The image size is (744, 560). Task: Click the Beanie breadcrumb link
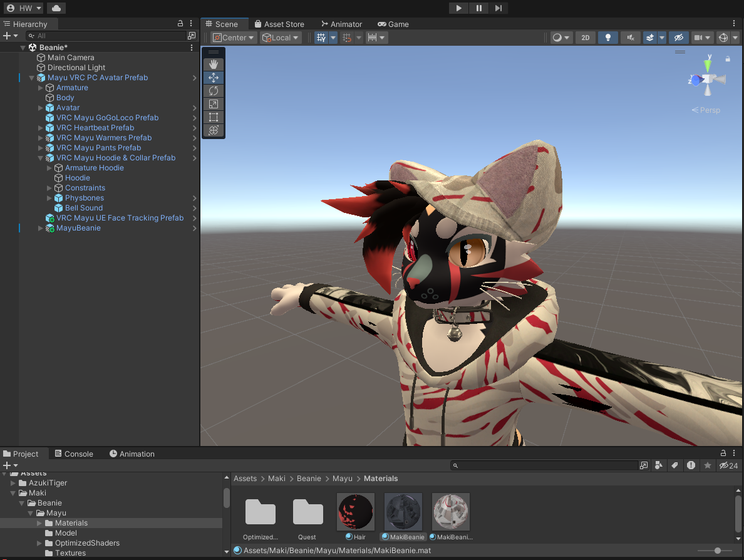pyautogui.click(x=309, y=479)
